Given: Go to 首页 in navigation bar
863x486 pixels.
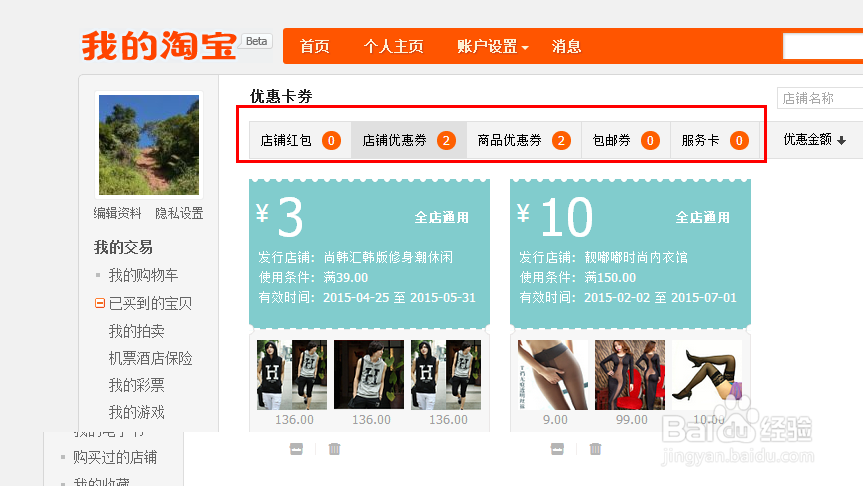Looking at the screenshot, I should click(x=314, y=47).
